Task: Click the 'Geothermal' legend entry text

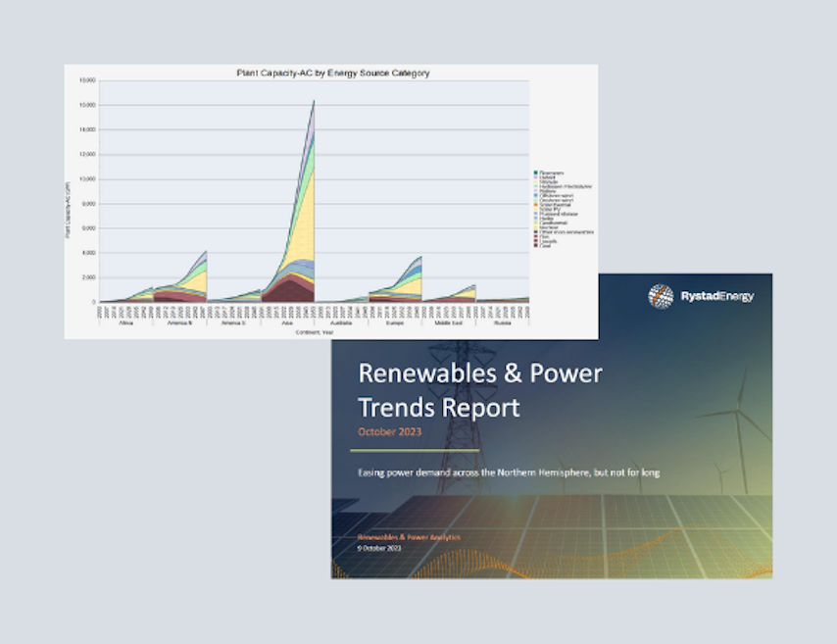Action: pyautogui.click(x=554, y=223)
